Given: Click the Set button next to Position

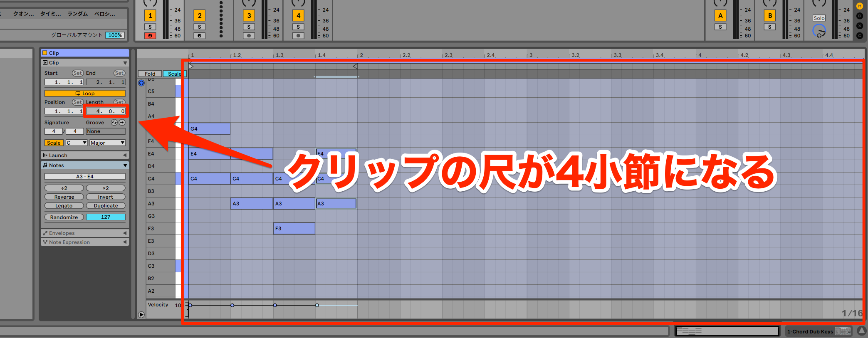Looking at the screenshot, I should (78, 102).
